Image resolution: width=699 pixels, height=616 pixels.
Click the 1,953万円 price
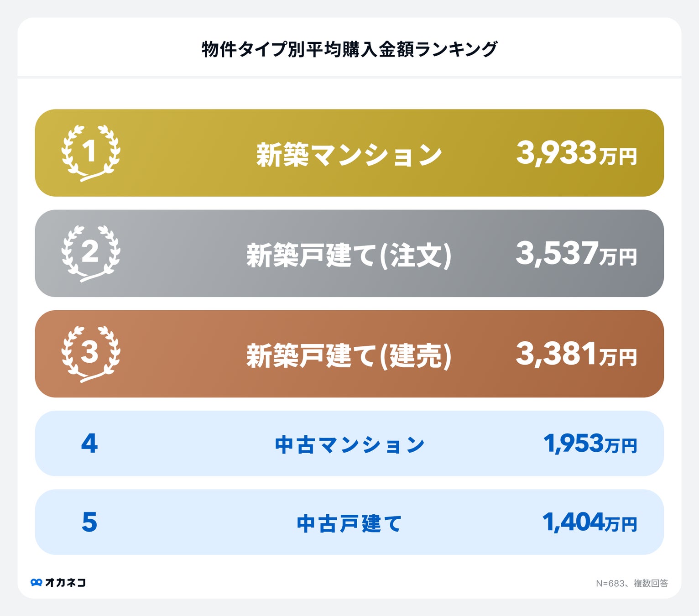589,444
